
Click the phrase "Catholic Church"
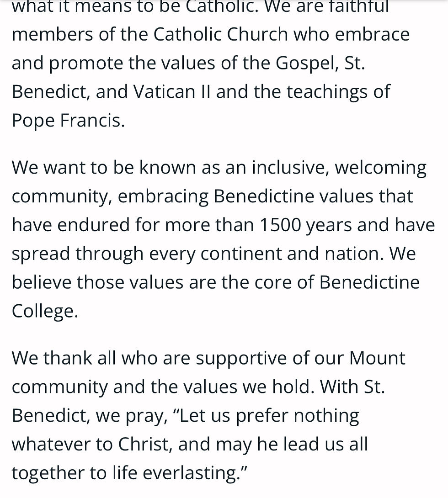point(220,34)
